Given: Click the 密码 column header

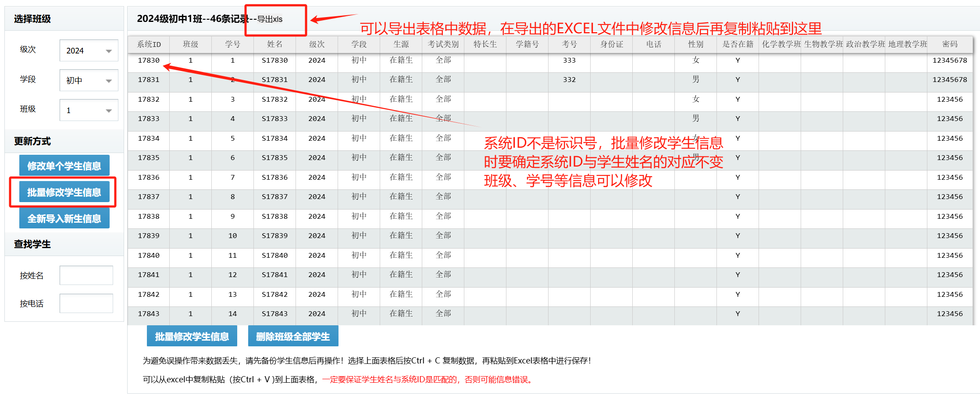Looking at the screenshot, I should pos(949,44).
